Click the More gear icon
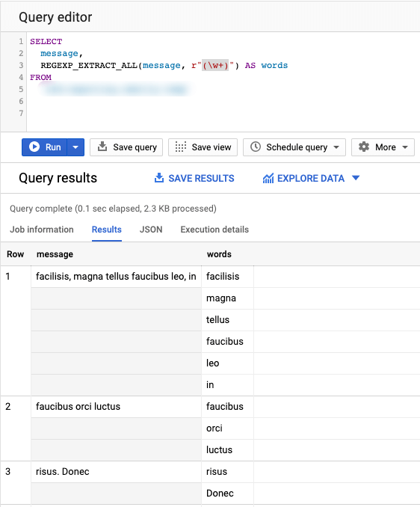Image resolution: width=420 pixels, height=507 pixels. pyautogui.click(x=364, y=147)
